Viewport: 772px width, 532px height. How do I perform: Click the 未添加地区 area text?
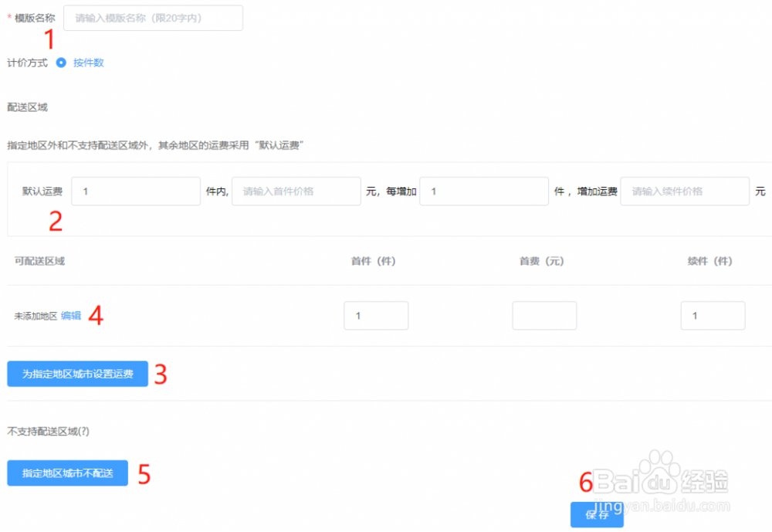(34, 315)
